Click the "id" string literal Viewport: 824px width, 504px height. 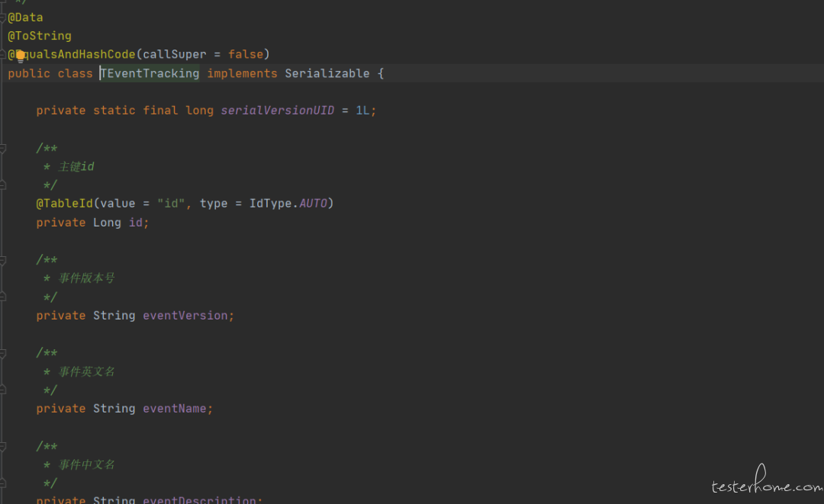171,203
